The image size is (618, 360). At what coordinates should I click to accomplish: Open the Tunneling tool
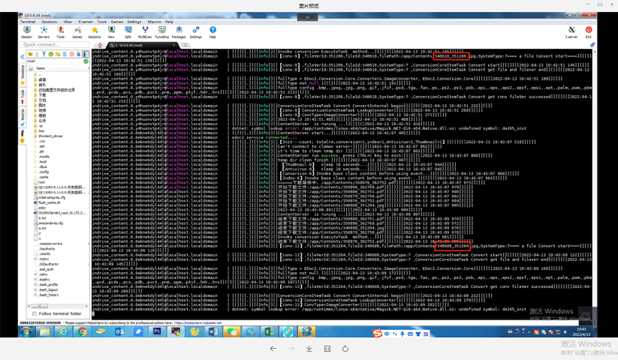pyautogui.click(x=162, y=32)
